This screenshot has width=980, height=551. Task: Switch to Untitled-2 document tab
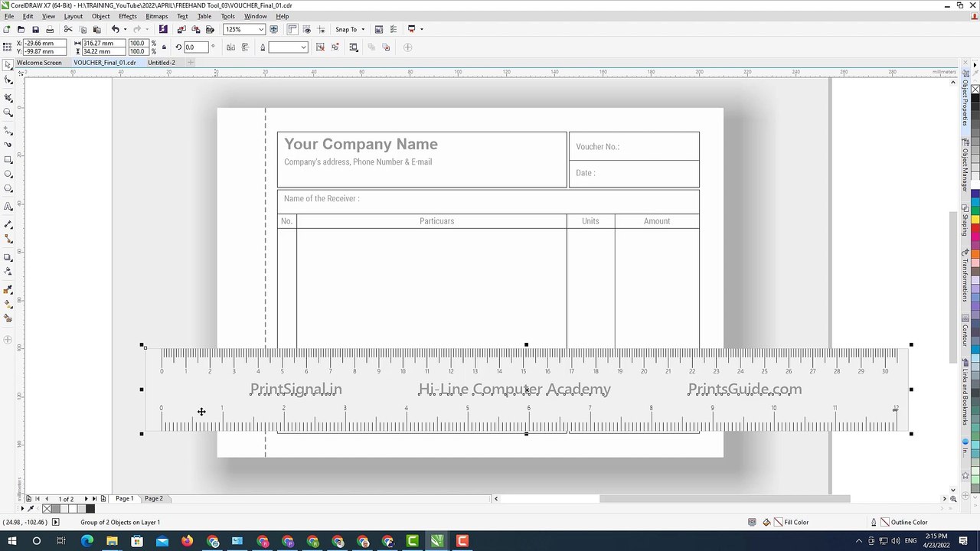click(x=162, y=63)
